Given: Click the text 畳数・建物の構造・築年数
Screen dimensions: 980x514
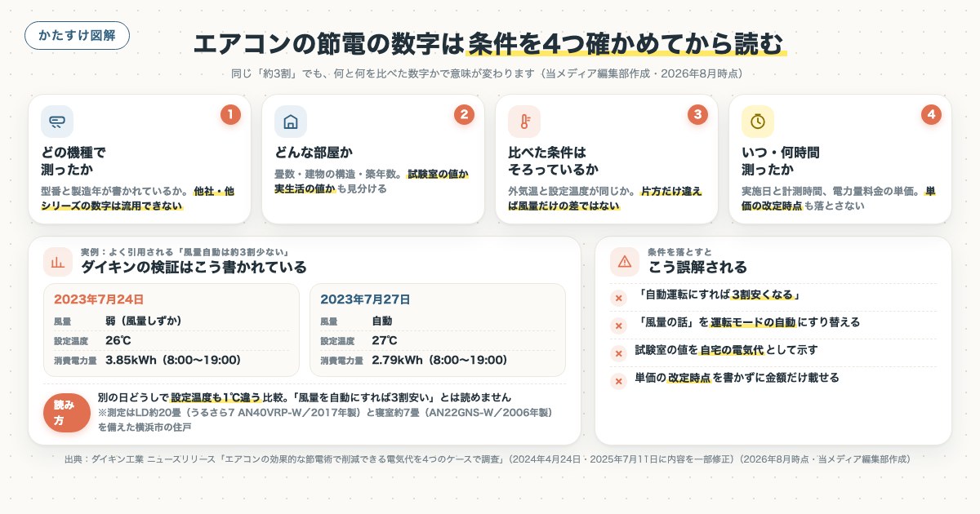Looking at the screenshot, I should pyautogui.click(x=337, y=174).
